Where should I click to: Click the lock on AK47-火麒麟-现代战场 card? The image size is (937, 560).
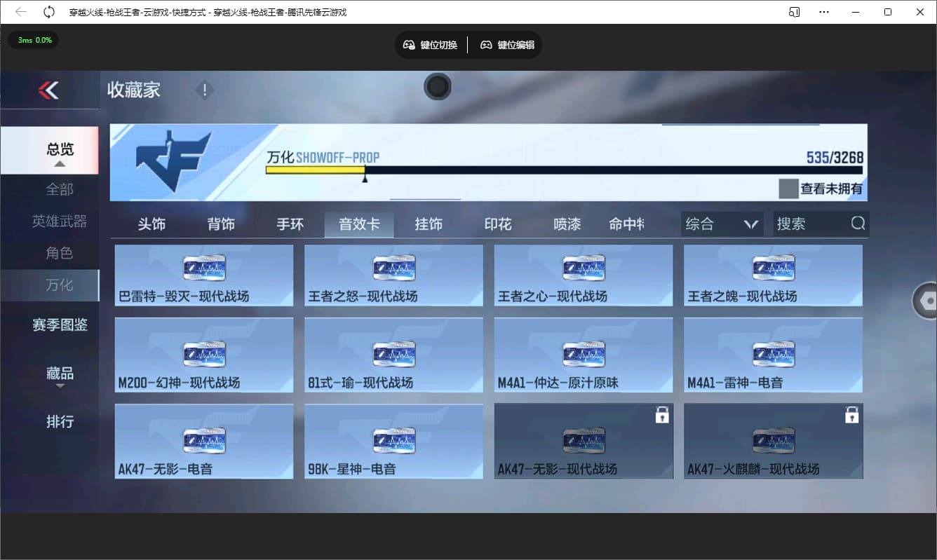tap(851, 415)
